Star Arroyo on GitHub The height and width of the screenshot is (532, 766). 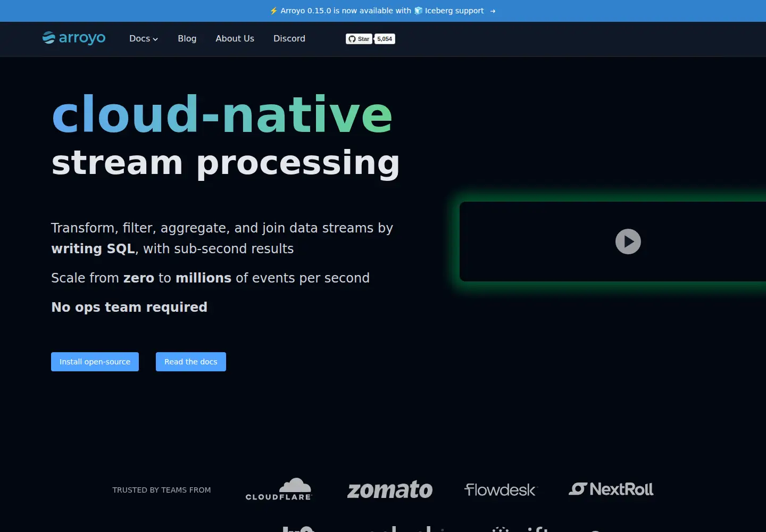[359, 39]
